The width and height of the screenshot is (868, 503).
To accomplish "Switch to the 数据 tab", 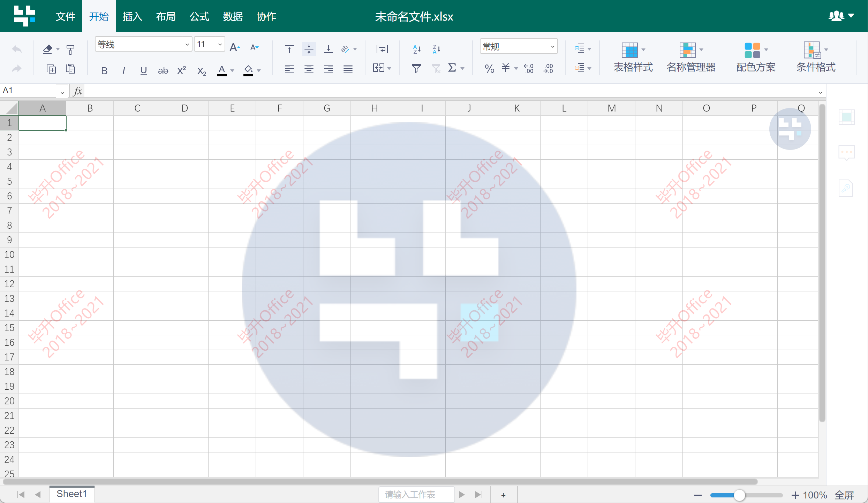I will point(233,16).
